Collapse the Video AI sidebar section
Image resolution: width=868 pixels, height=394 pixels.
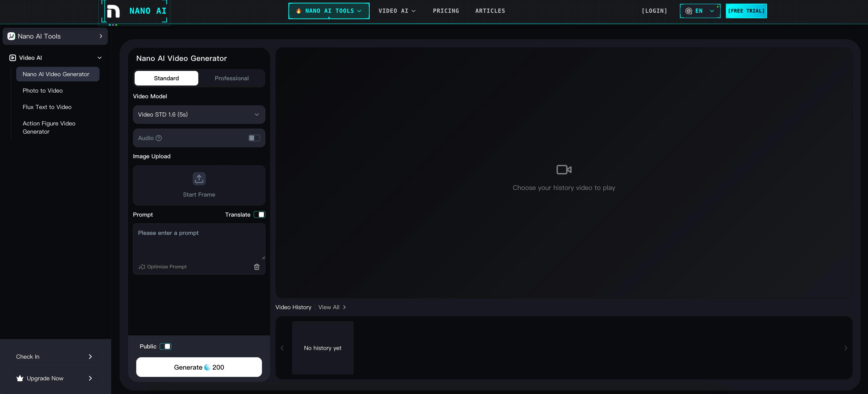tap(99, 58)
